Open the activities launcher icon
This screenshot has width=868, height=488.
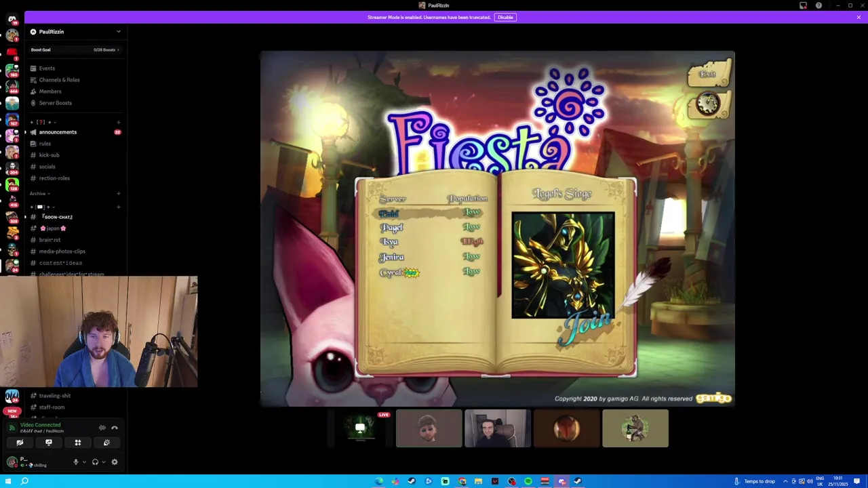tap(77, 443)
